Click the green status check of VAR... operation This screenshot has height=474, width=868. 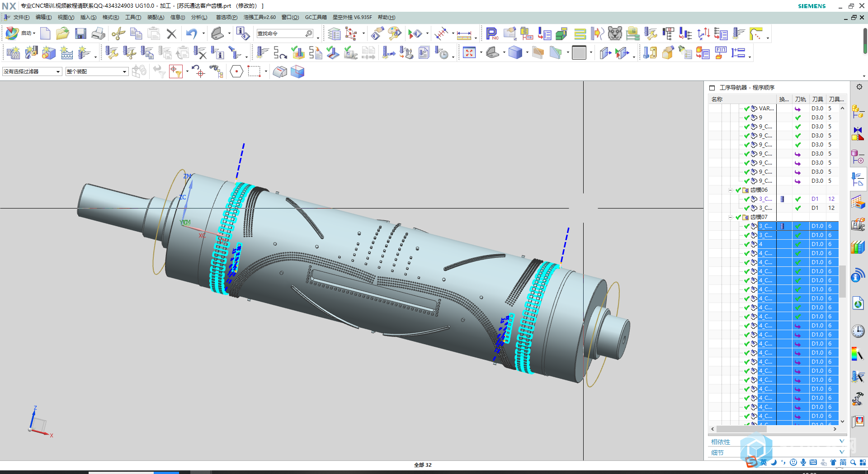[747, 109]
